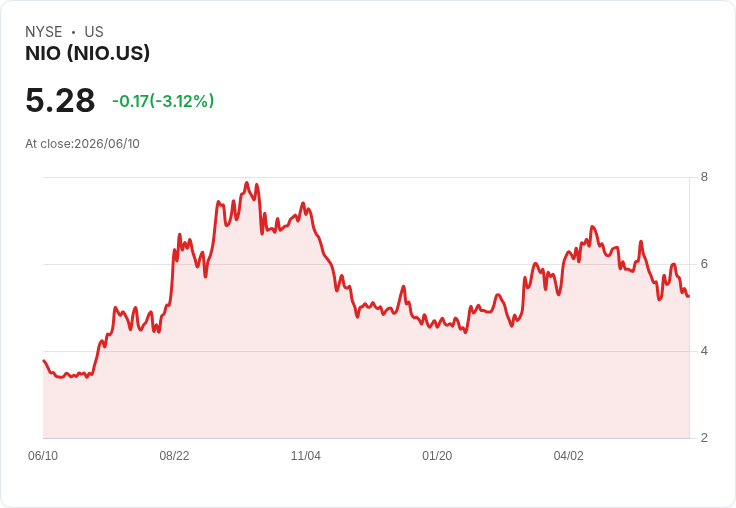Image resolution: width=736 pixels, height=508 pixels.
Task: Select the NYSE exchange label
Action: [44, 32]
